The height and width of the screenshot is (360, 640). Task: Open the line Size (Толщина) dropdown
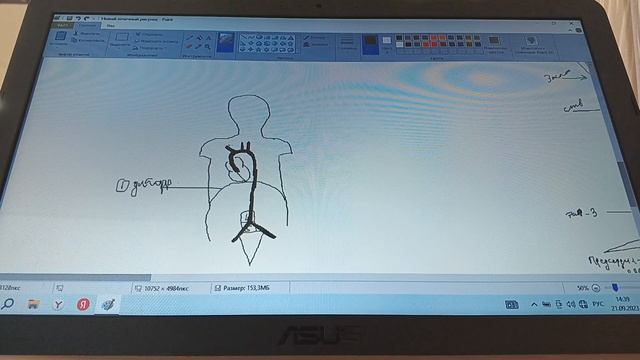(x=347, y=43)
